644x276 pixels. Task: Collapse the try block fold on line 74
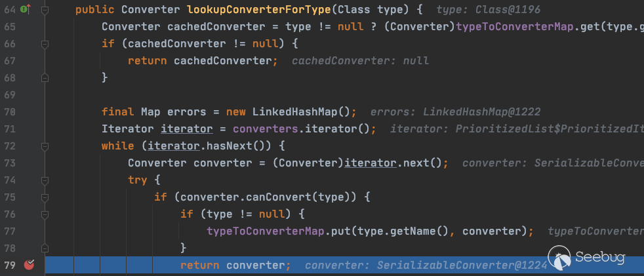(45, 180)
